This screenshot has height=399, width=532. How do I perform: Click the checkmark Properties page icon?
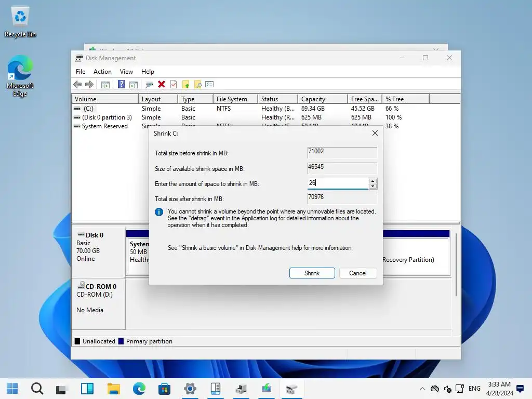pos(174,85)
